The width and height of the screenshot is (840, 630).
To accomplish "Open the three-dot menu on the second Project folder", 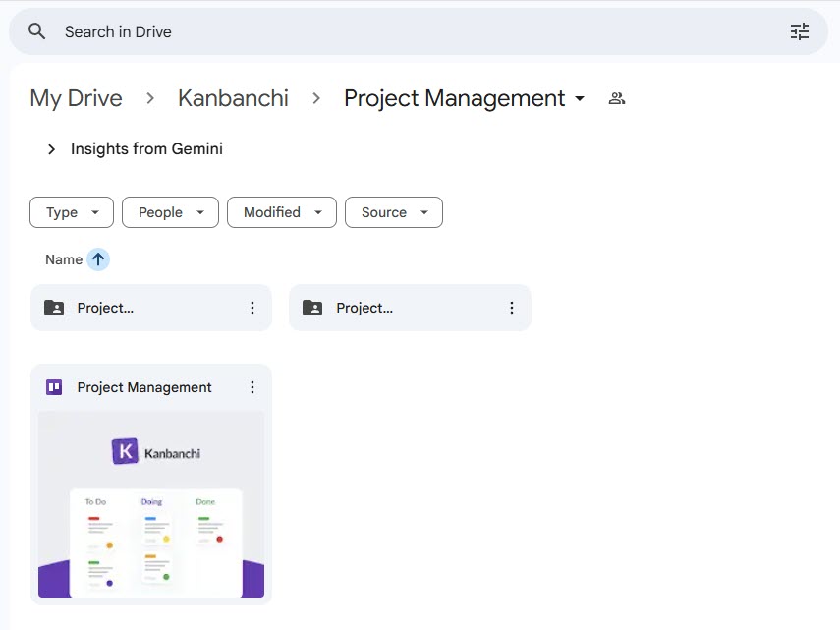I will (x=511, y=307).
